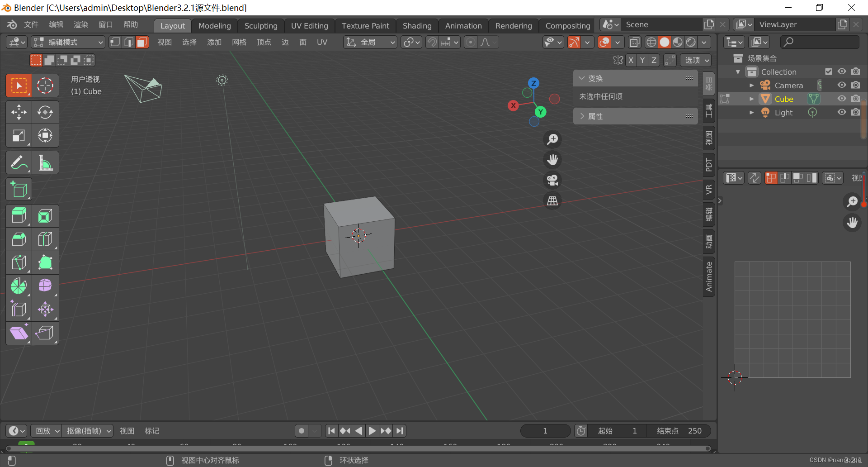Screen dimensions: 868x467
Task: Play animation forward
Action: pos(372,431)
